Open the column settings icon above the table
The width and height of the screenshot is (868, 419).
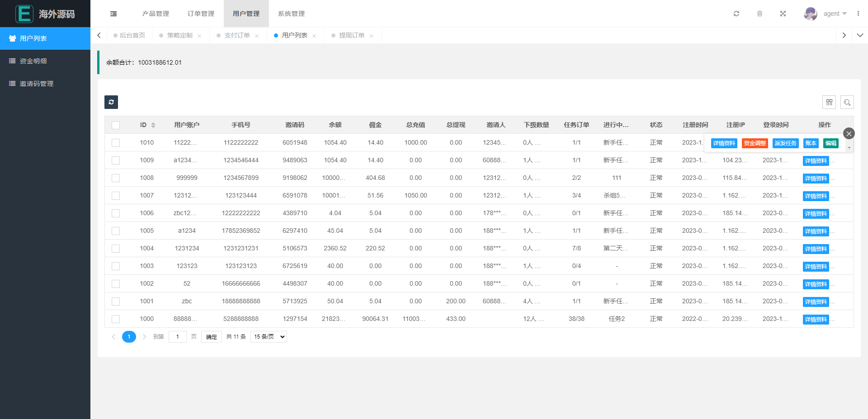[829, 102]
